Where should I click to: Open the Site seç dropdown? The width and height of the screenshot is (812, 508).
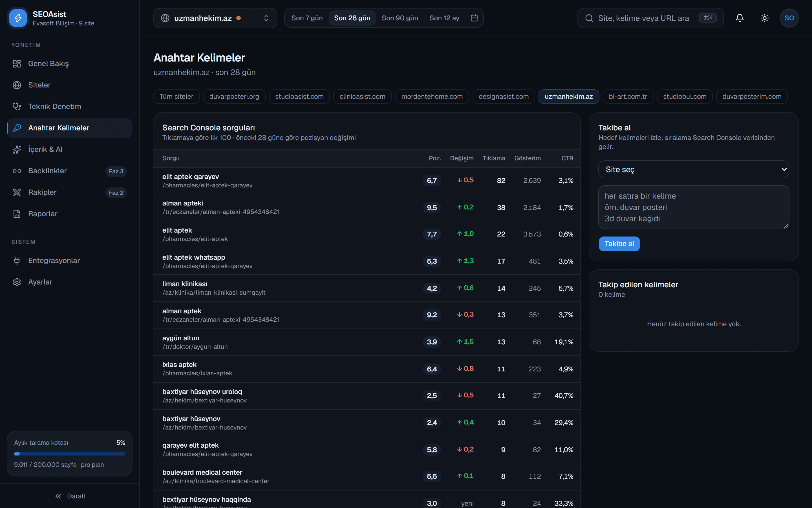coord(694,169)
